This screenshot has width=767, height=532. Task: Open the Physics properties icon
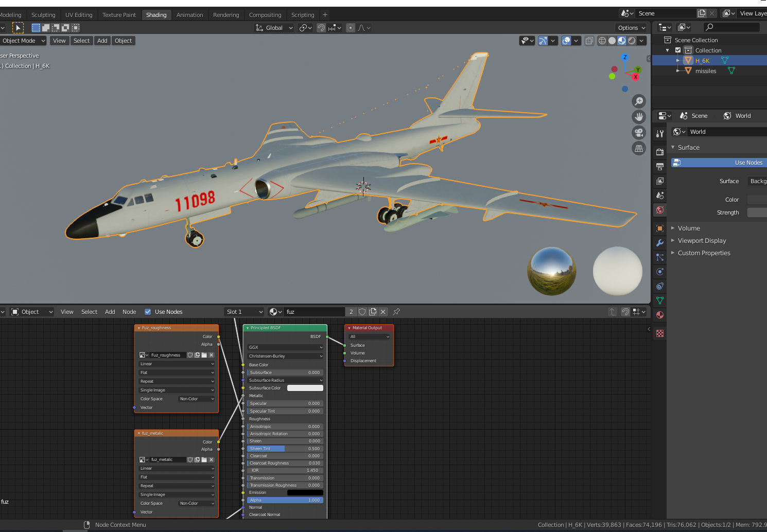click(660, 271)
